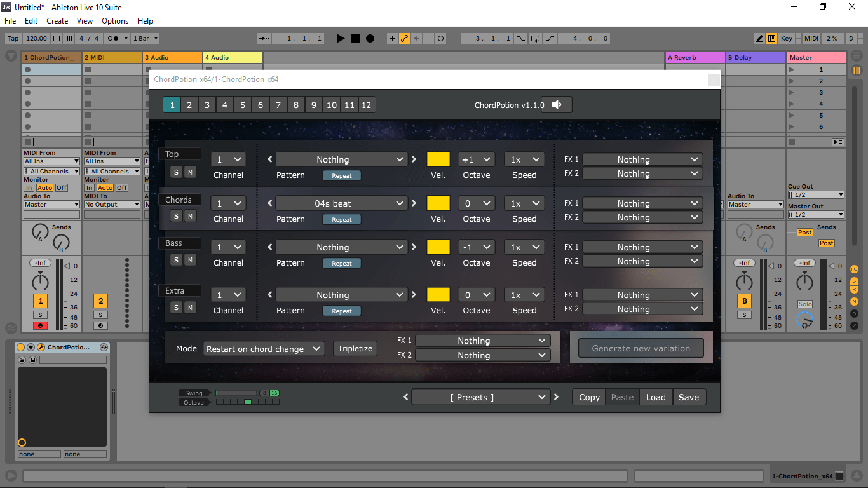
Task: Open the quantization 1 Bar dropdown
Action: pos(146,39)
